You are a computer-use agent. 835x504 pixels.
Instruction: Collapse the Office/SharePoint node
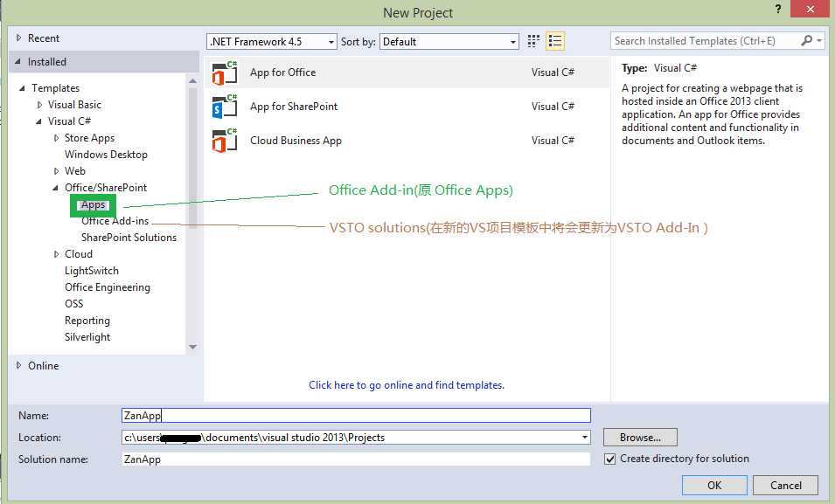[55, 188]
